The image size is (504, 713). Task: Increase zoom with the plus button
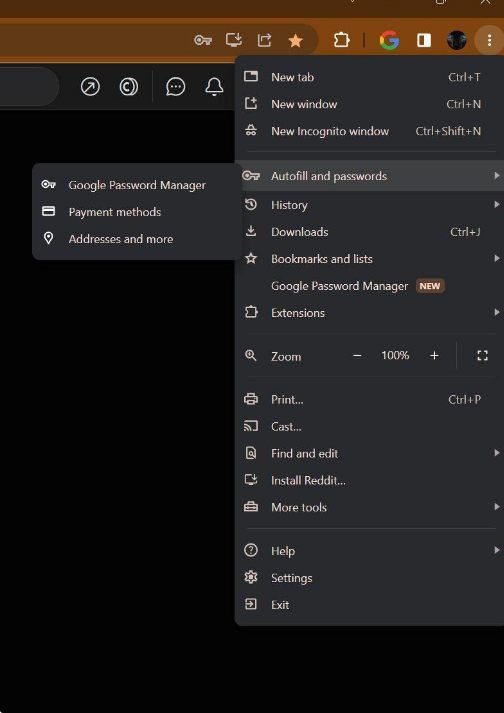434,356
